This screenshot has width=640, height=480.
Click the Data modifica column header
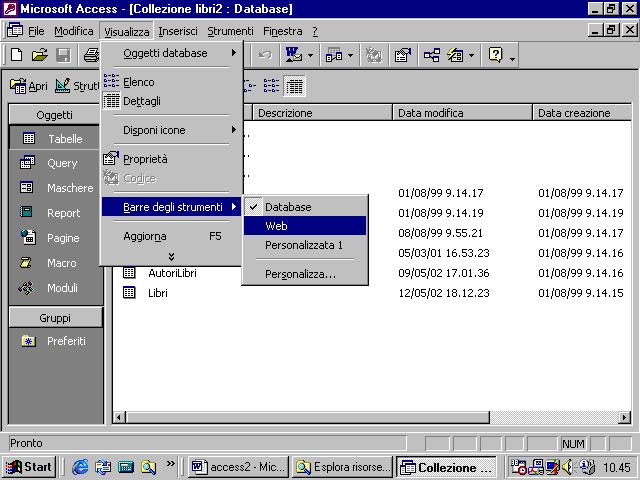462,113
